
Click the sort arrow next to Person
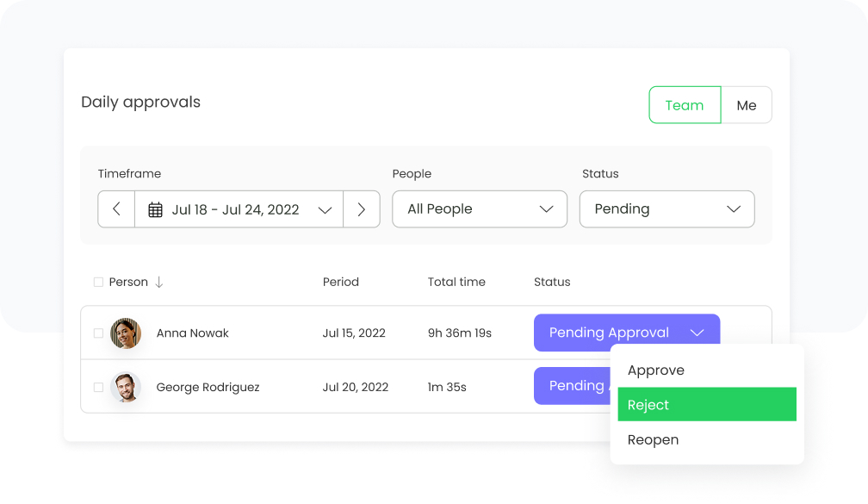pos(158,282)
